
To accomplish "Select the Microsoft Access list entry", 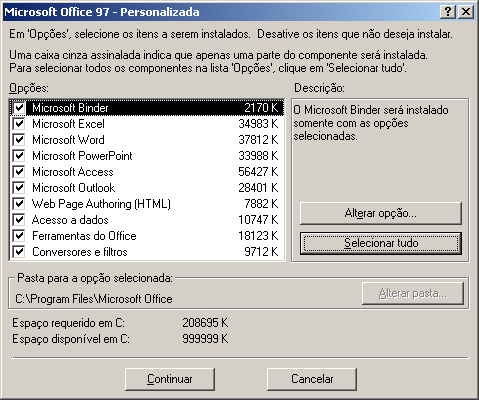I will coord(147,172).
